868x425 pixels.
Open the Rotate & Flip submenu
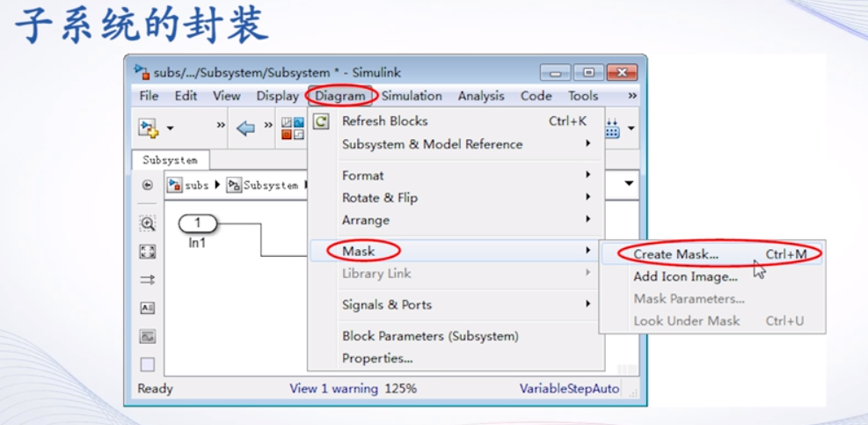pos(456,198)
